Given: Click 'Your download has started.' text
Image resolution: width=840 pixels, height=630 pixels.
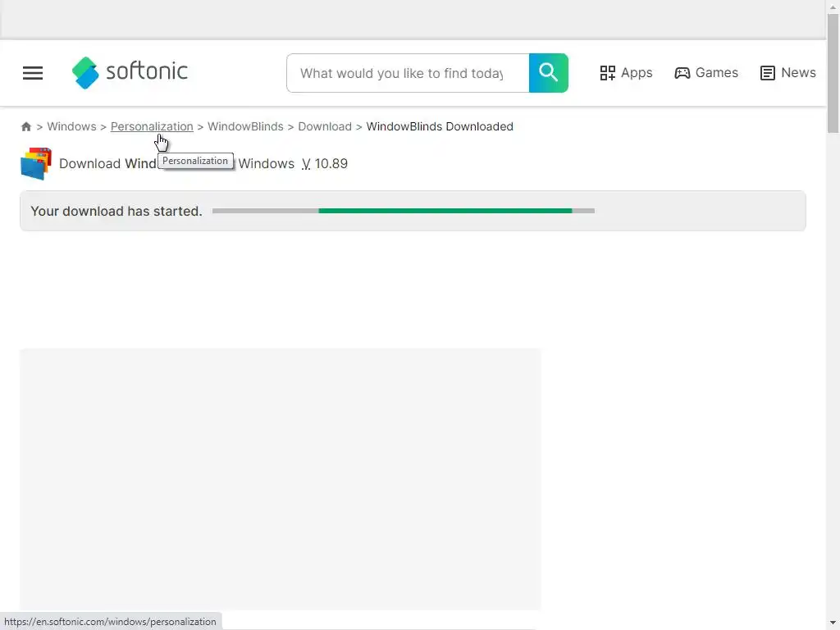Looking at the screenshot, I should coord(116,211).
